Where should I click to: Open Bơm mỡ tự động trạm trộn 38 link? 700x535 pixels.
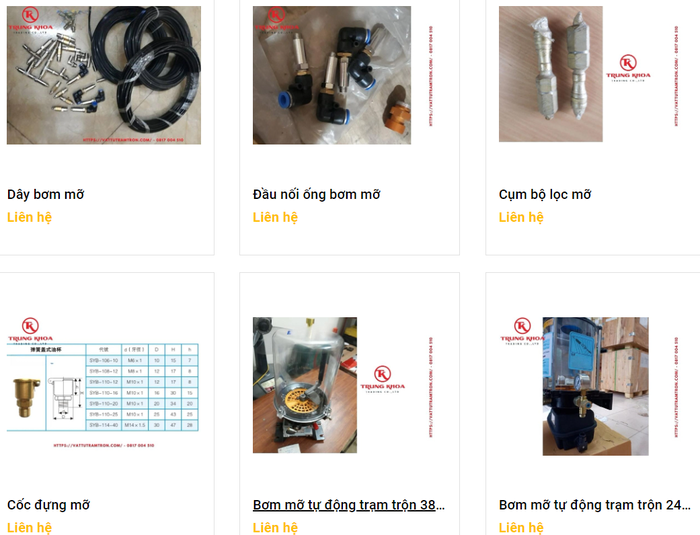pyautogui.click(x=349, y=505)
